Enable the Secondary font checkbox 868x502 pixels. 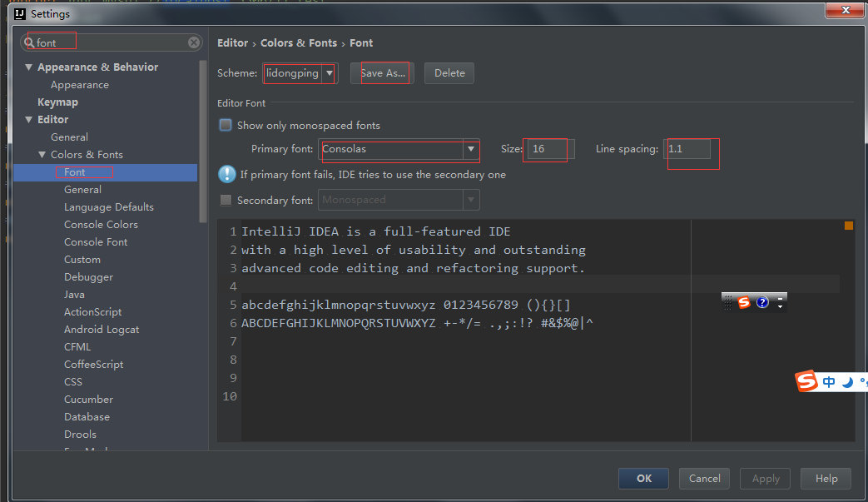(226, 200)
